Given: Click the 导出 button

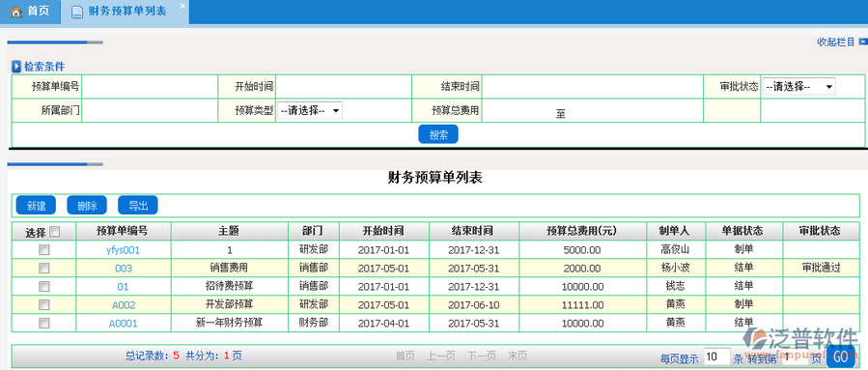Looking at the screenshot, I should coord(138,206).
